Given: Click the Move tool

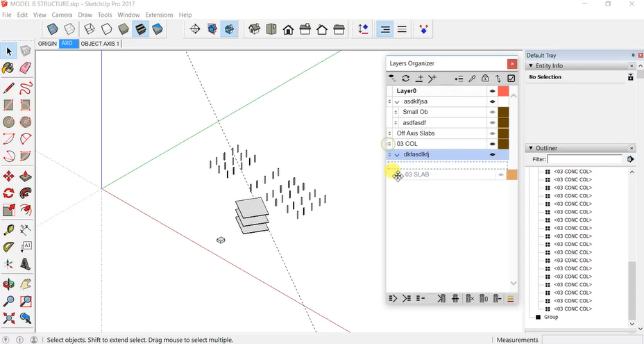Looking at the screenshot, I should (8, 177).
